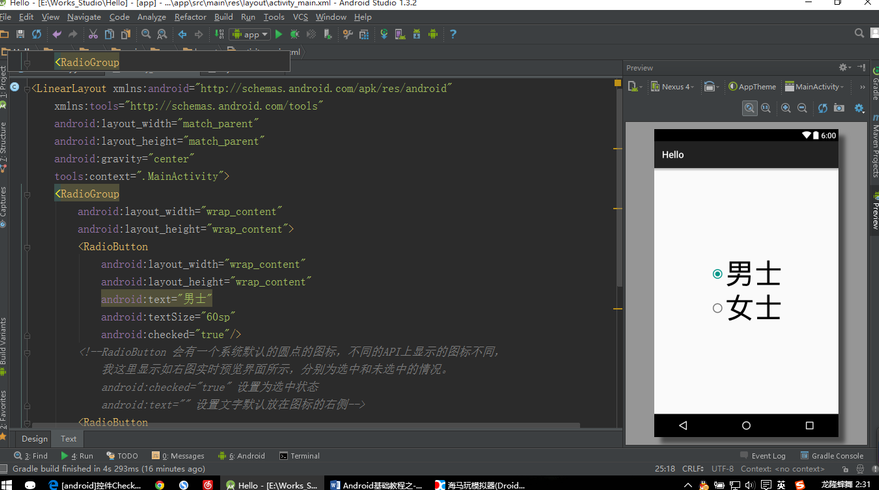Click the Copy icon in toolbar

tap(109, 34)
